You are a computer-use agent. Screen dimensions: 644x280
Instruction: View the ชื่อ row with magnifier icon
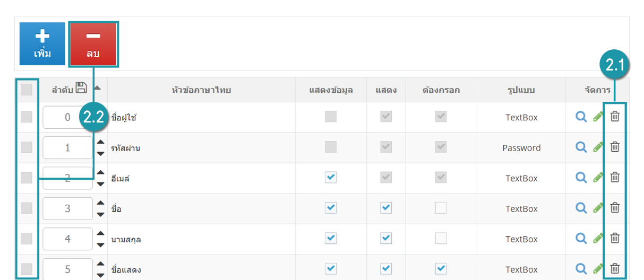click(581, 207)
